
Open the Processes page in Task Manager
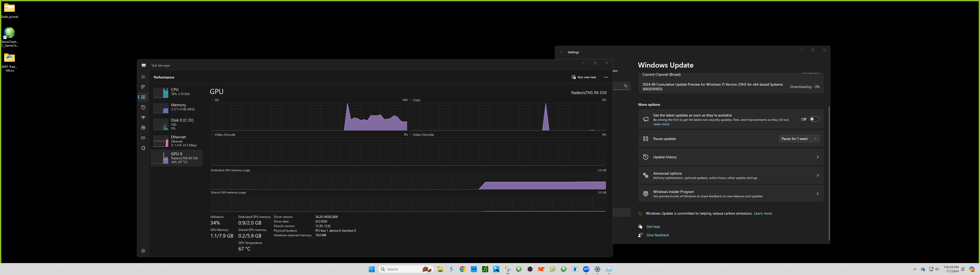[143, 87]
